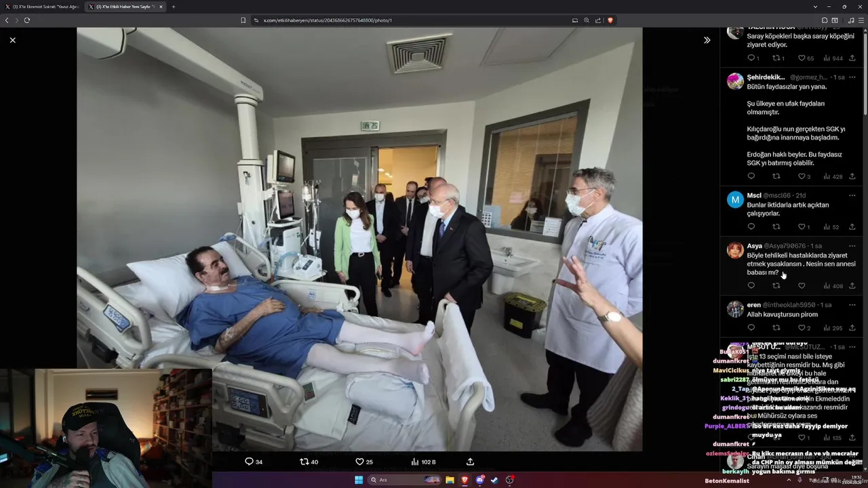
Task: Open the zoom magnifier in address bar
Action: point(587,20)
